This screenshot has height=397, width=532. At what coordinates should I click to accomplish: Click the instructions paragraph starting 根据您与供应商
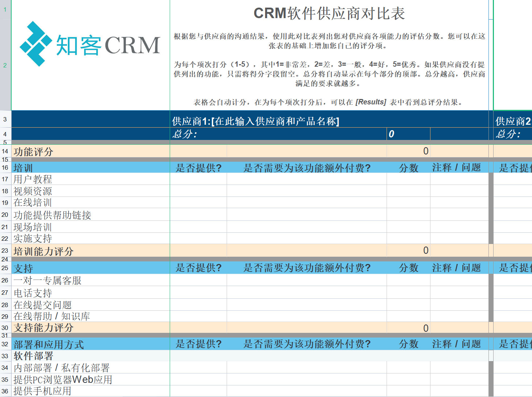pyautogui.click(x=329, y=41)
